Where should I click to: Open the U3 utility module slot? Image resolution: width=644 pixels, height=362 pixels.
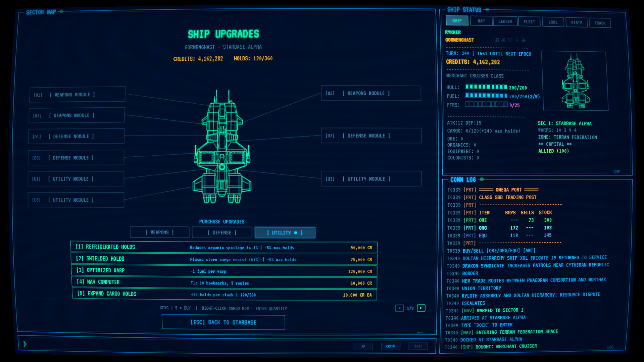click(76, 200)
